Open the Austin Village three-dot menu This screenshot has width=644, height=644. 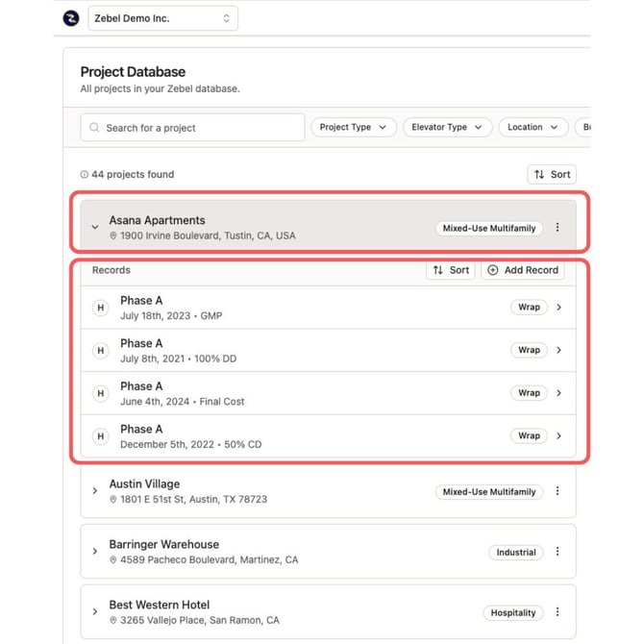[x=557, y=491]
